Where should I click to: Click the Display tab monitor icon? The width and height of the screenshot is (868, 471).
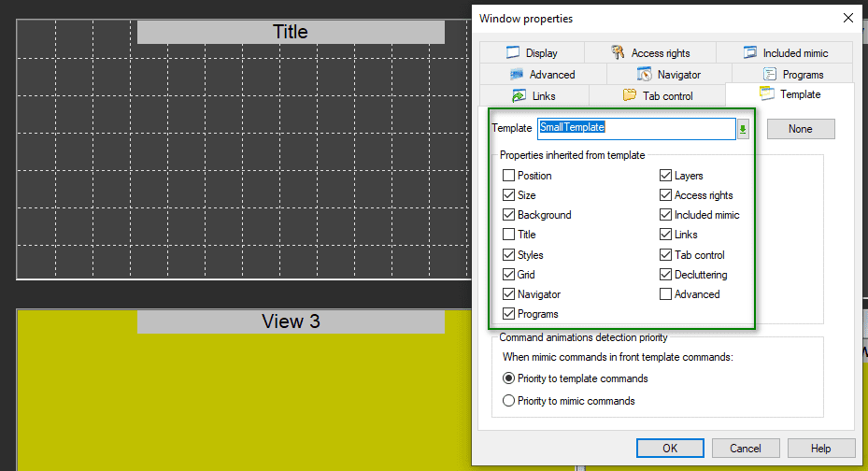[513, 53]
